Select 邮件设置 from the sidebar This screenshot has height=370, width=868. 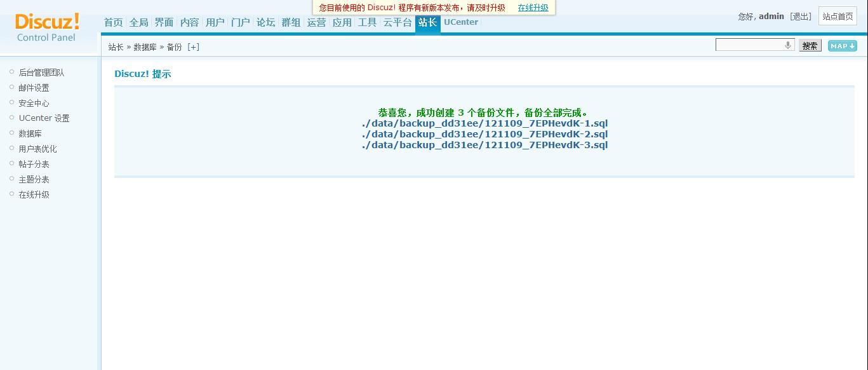(x=33, y=87)
